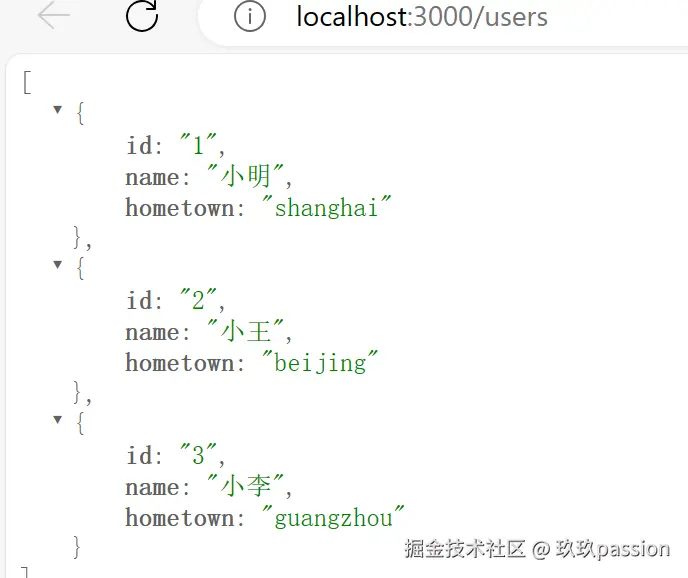Collapse the object containing id "3"
The width and height of the screenshot is (688, 578).
(57, 420)
